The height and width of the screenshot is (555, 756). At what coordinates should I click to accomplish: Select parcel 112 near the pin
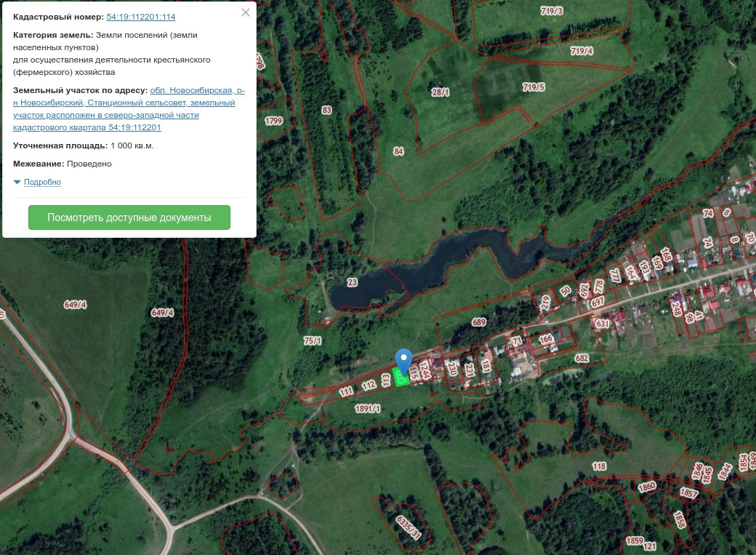coord(369,385)
